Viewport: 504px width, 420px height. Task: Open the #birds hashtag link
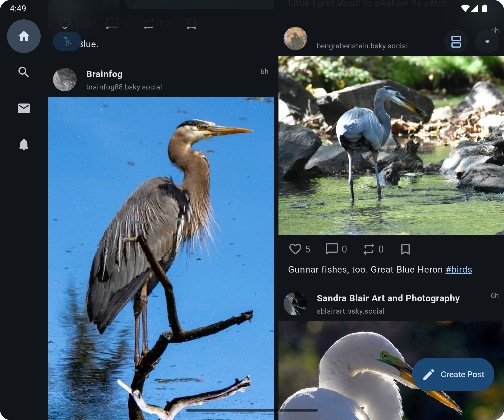pyautogui.click(x=458, y=269)
